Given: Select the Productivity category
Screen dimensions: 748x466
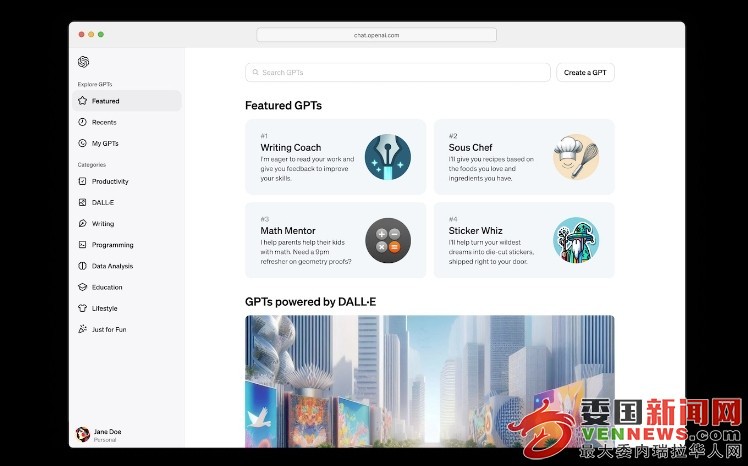Looking at the screenshot, I should (x=127, y=181).
